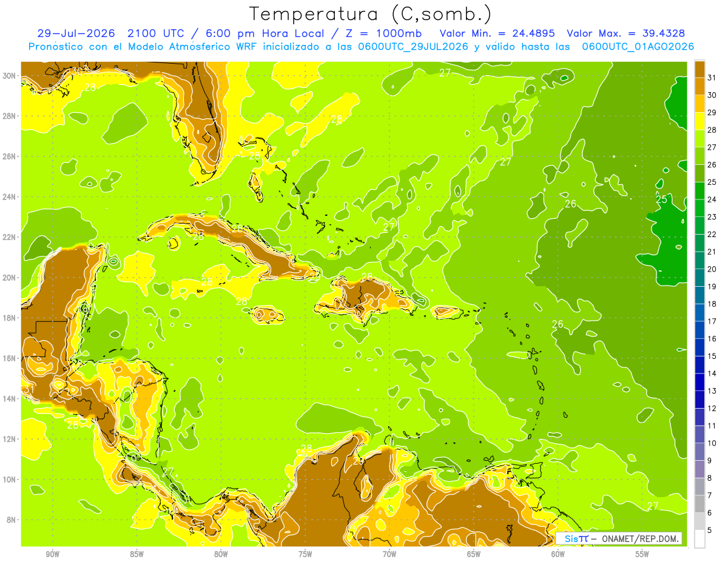Click the "20N" latitude axis label

pyautogui.click(x=10, y=277)
